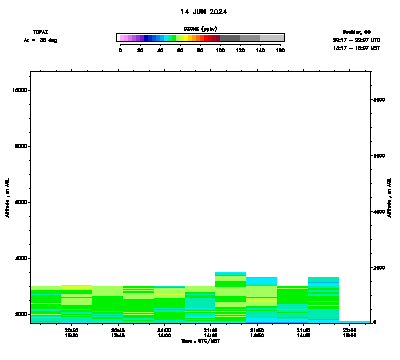
Task: Click the TOPAZ instrument label
Action: click(x=40, y=32)
